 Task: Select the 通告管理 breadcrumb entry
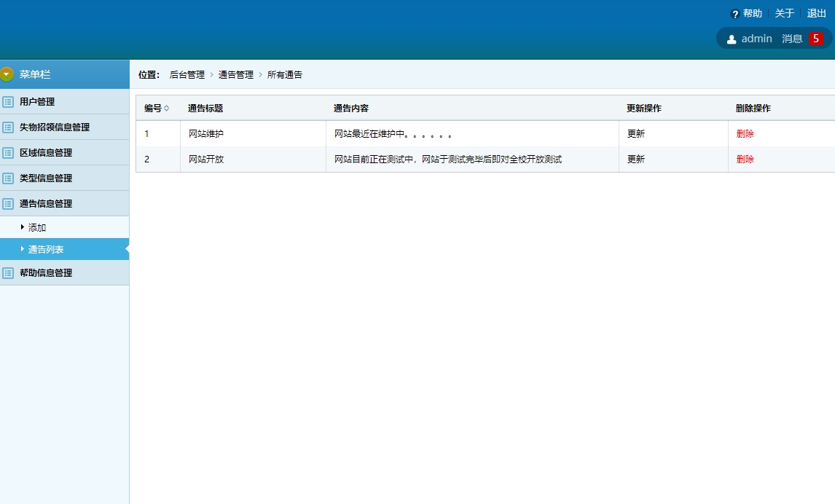coord(236,74)
